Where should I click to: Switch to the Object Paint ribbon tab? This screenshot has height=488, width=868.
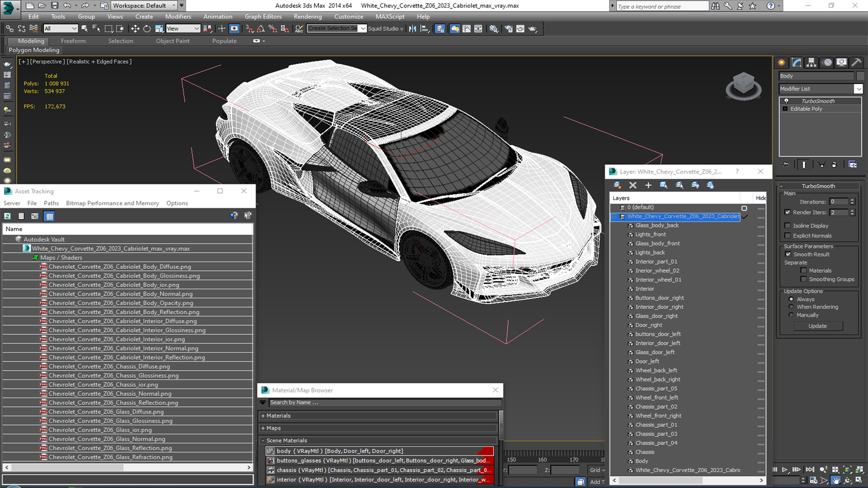pos(173,41)
